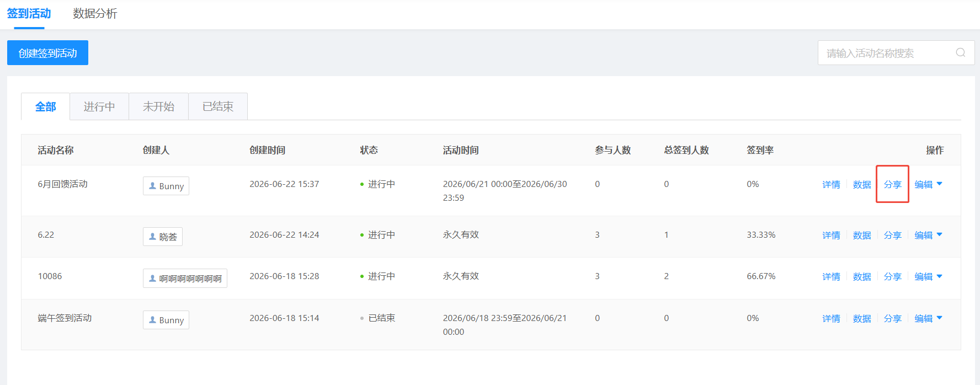Screen dimensions: 980x385
Task: Click activity name 6月回馈活动
Action: click(x=62, y=184)
